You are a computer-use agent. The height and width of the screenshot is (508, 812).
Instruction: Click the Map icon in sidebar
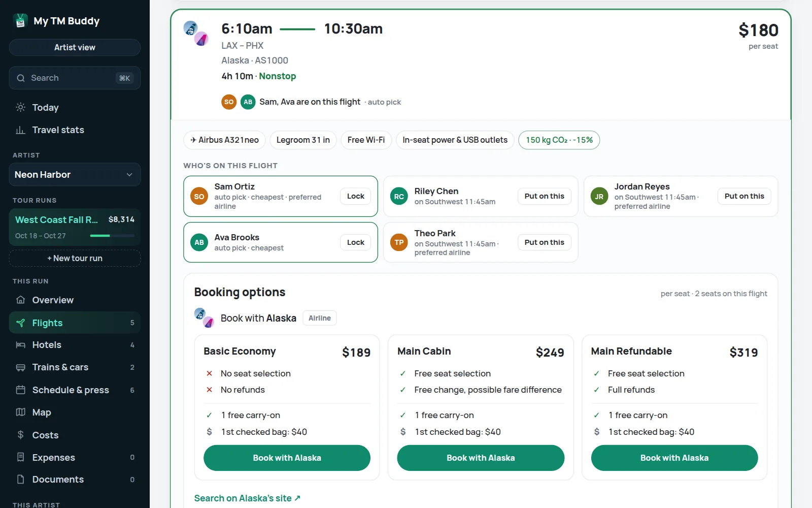tap(20, 412)
